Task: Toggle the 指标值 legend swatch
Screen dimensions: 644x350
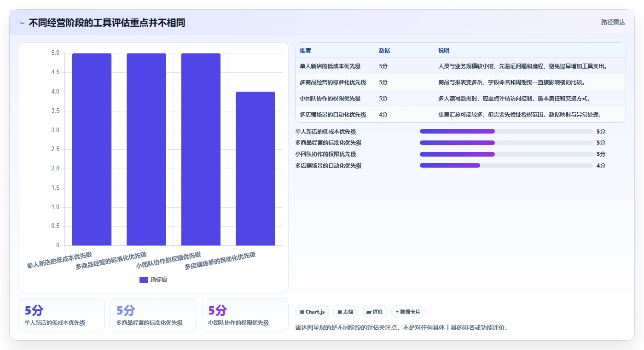Action: click(x=144, y=280)
